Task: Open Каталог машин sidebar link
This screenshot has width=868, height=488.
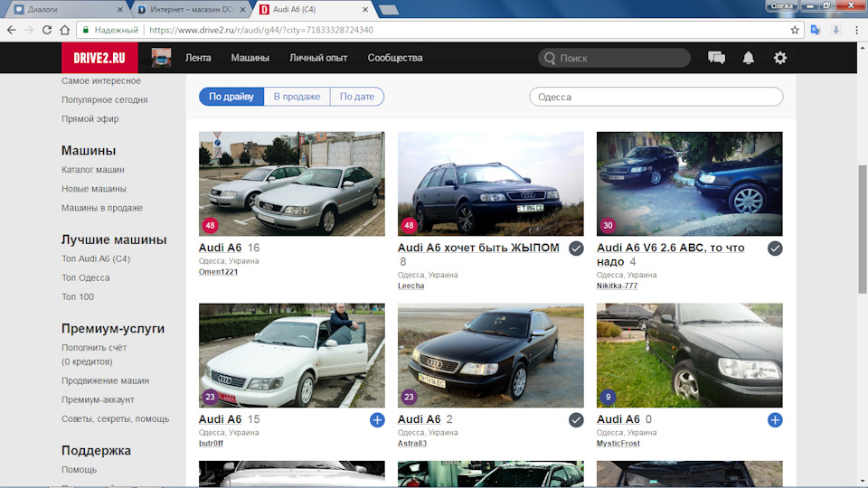Action: 93,170
